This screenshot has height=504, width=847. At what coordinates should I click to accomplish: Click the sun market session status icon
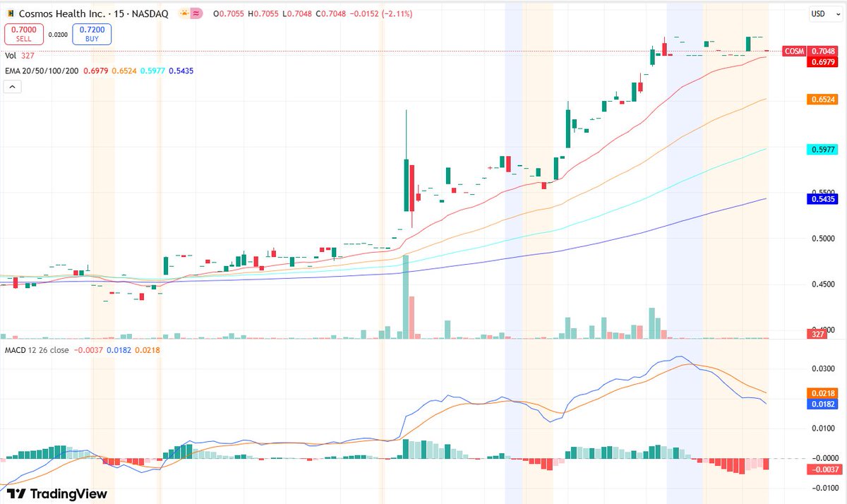tap(184, 13)
